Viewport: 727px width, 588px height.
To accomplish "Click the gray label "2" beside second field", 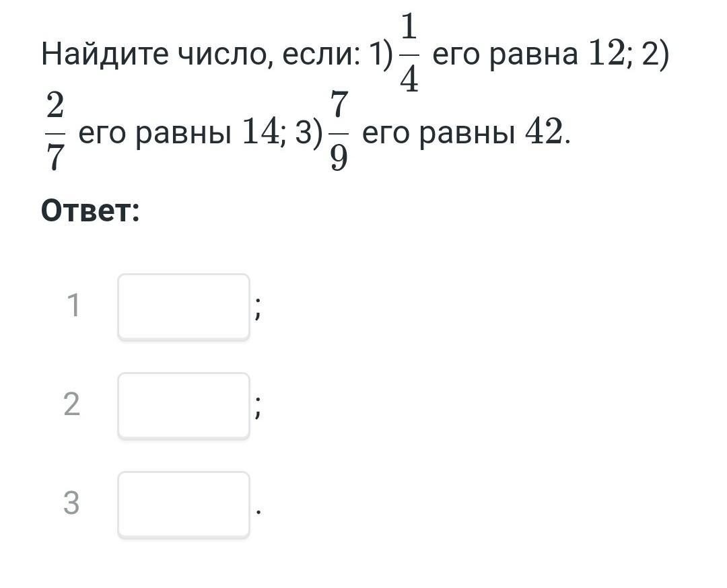I will 71,404.
